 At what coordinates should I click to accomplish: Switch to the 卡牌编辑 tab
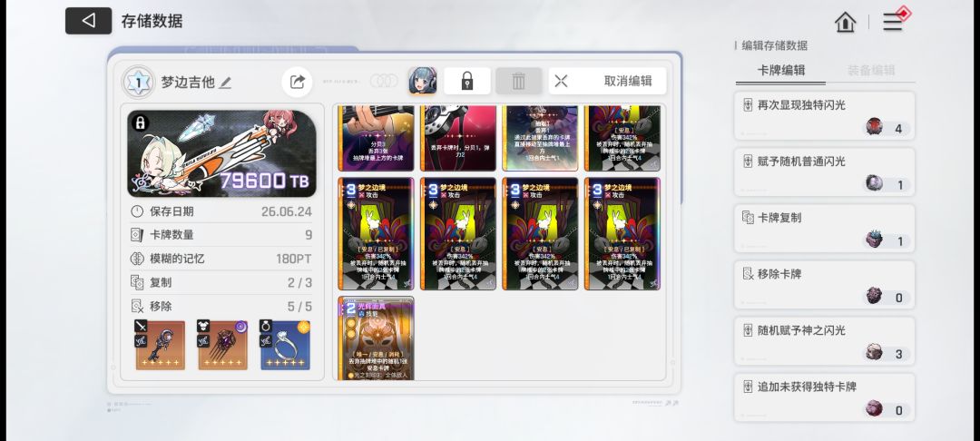780,70
